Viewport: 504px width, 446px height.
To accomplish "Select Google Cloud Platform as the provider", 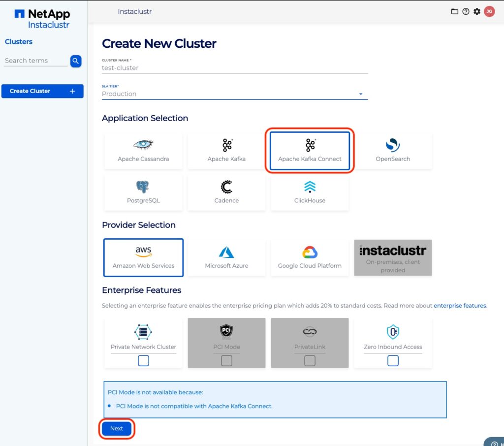I will coord(310,257).
